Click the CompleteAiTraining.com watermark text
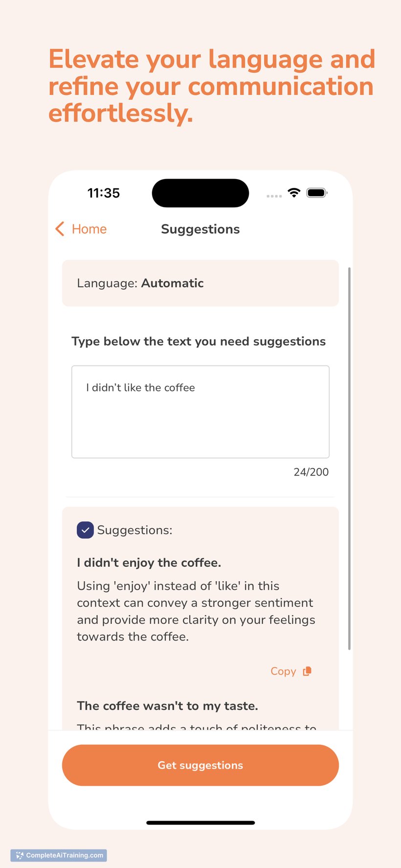Viewport: 401px width, 868px height. point(65,855)
